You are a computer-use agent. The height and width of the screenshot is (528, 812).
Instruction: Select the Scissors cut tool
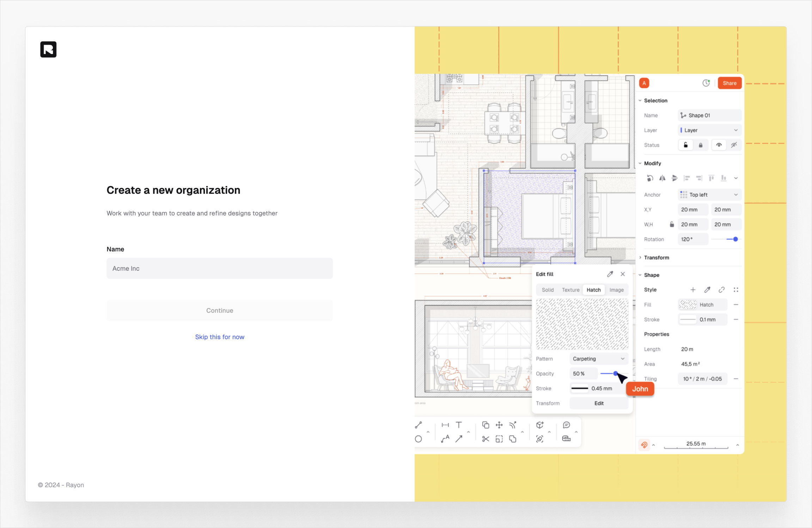click(x=486, y=439)
